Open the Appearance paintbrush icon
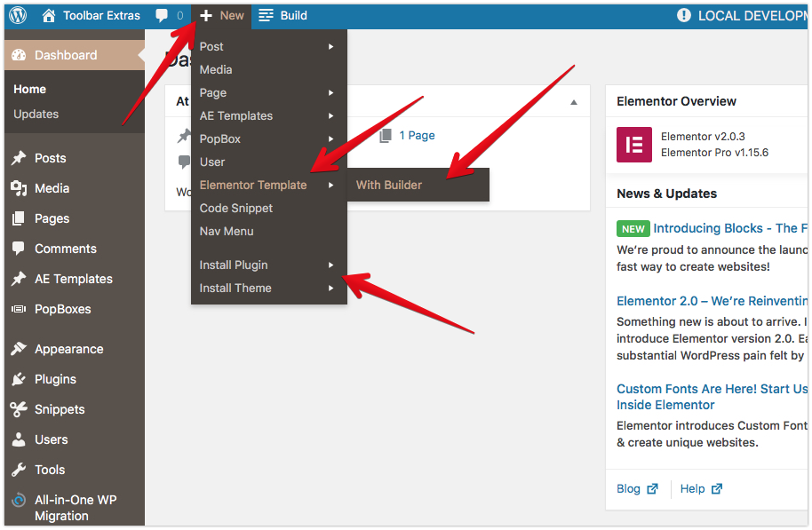 19,349
